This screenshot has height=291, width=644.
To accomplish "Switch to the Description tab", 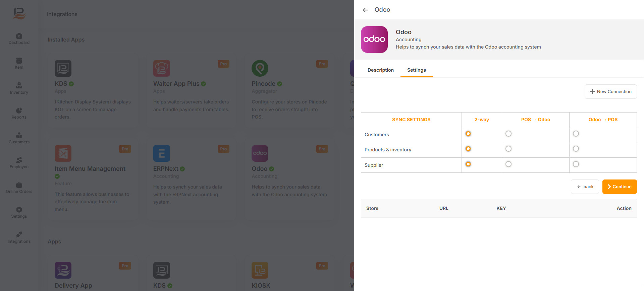I will [381, 70].
